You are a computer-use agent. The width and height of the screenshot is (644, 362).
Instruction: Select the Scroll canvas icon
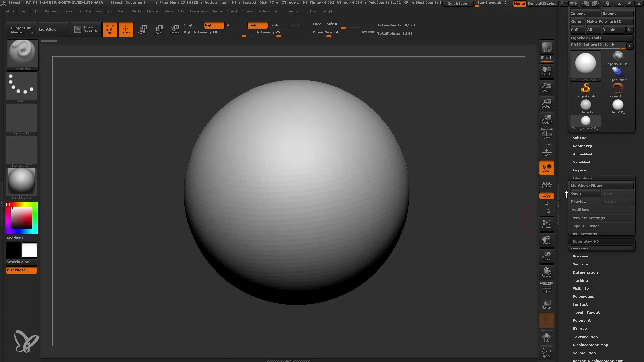coord(546,71)
